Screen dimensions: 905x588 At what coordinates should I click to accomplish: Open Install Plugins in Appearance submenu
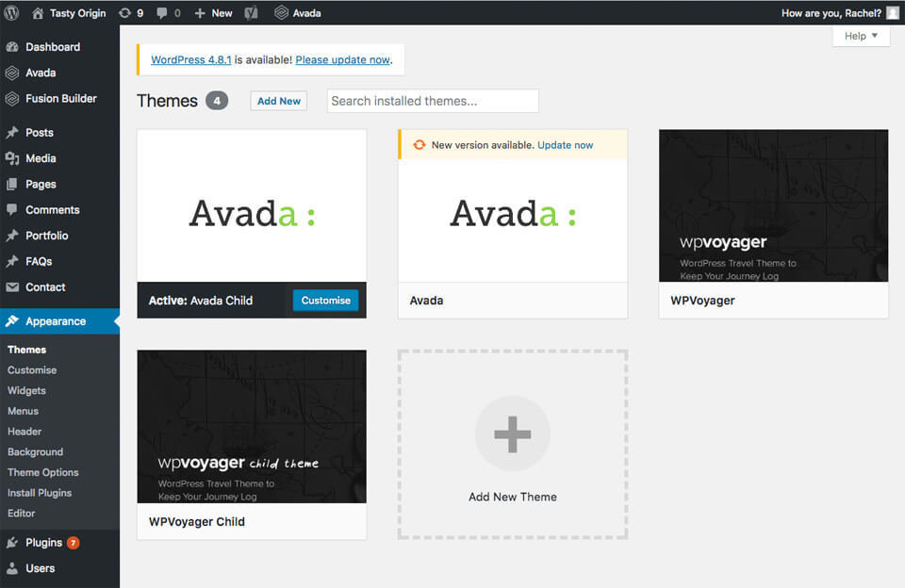click(40, 493)
